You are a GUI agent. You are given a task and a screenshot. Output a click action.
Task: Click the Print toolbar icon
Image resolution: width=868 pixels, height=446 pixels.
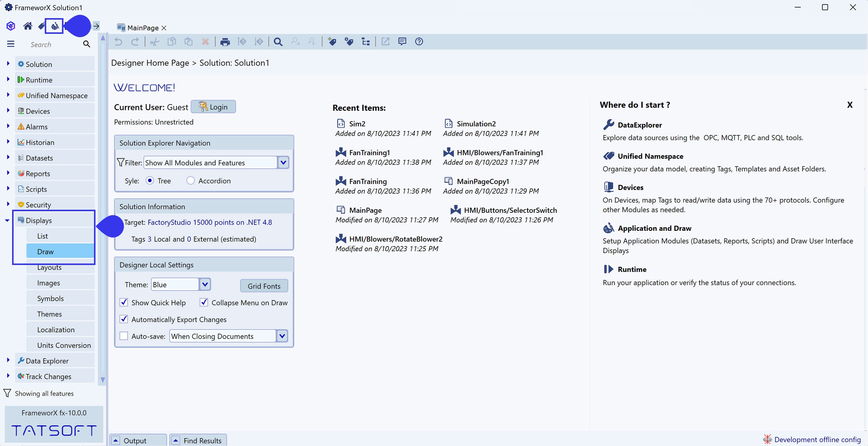tap(225, 42)
